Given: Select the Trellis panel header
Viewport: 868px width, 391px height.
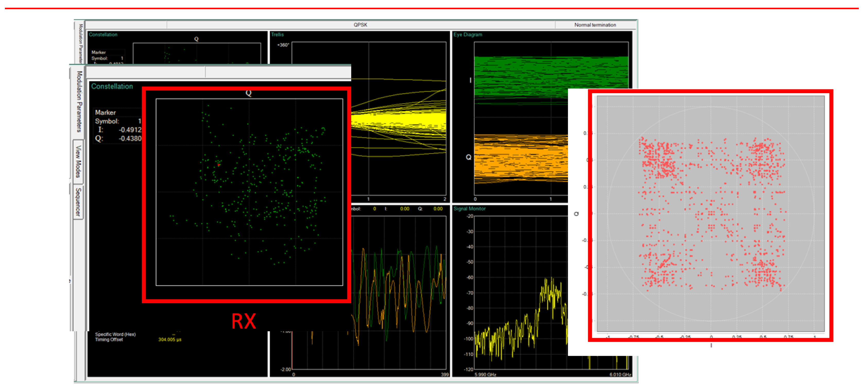Looking at the screenshot, I should (277, 34).
